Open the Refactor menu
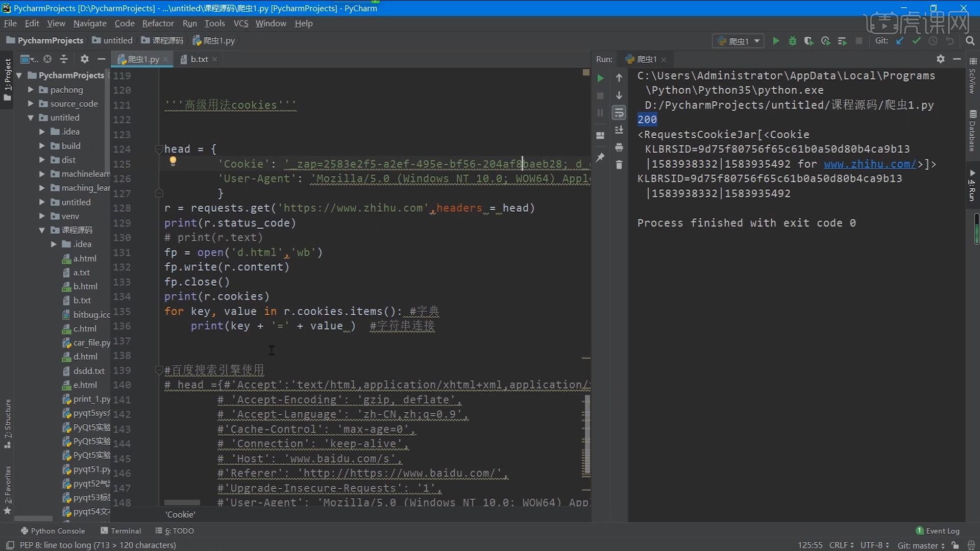Screen dimensions: 980x551 (x=158, y=23)
